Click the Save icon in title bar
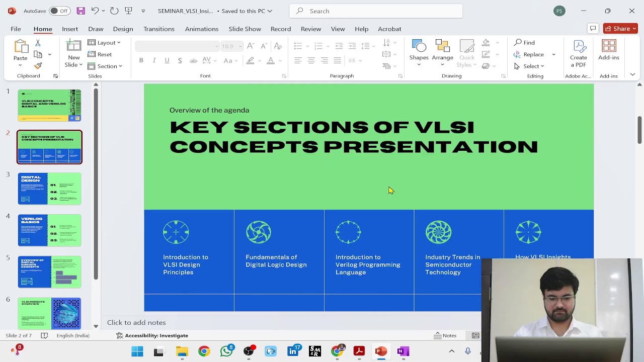This screenshot has width=644, height=362. [x=80, y=11]
